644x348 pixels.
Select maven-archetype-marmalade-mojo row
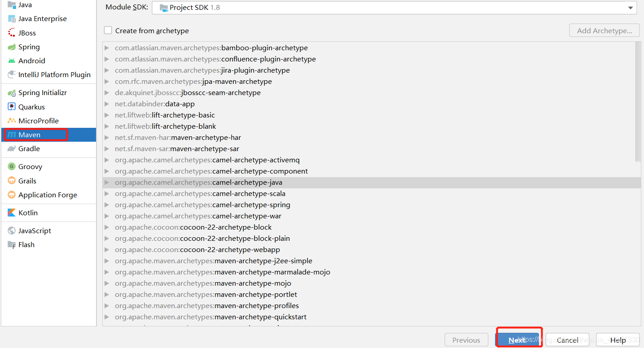[372, 272]
